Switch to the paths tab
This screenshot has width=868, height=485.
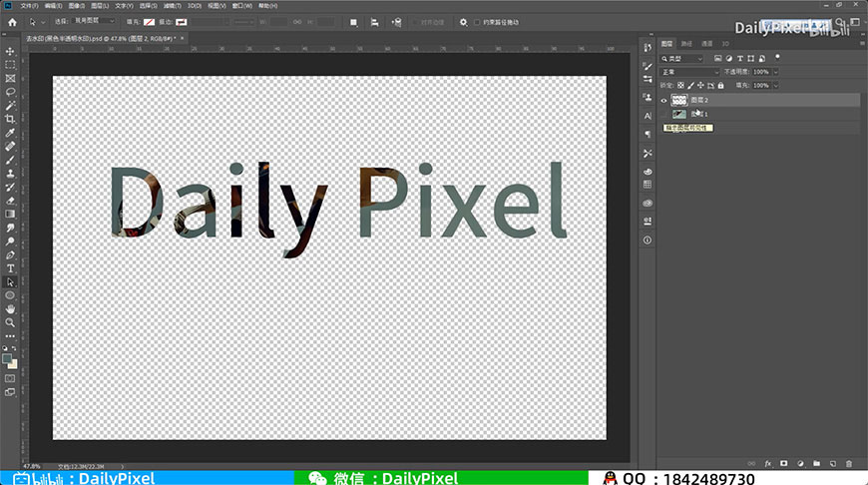[x=686, y=44]
